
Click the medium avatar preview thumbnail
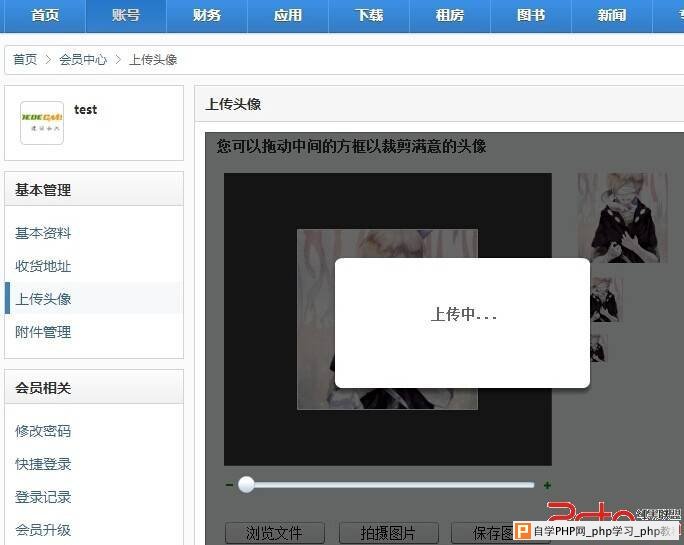point(606,300)
